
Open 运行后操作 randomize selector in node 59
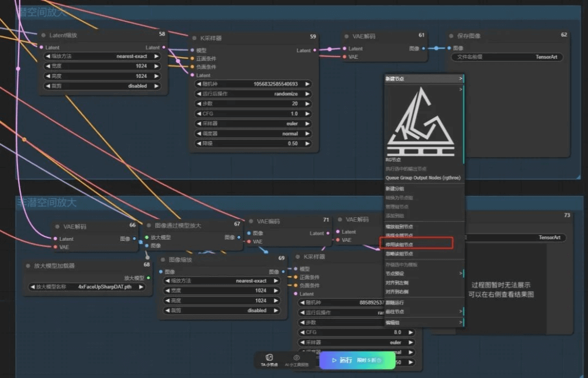point(253,94)
